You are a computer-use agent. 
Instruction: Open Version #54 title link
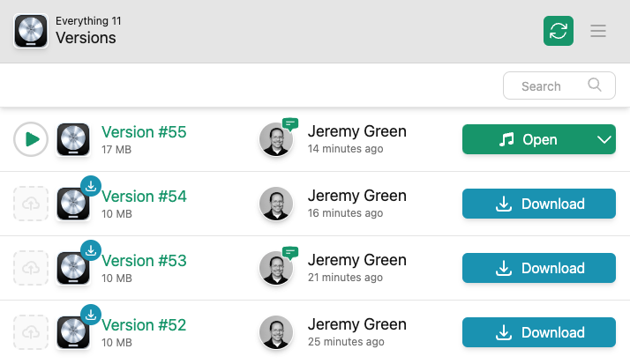144,197
